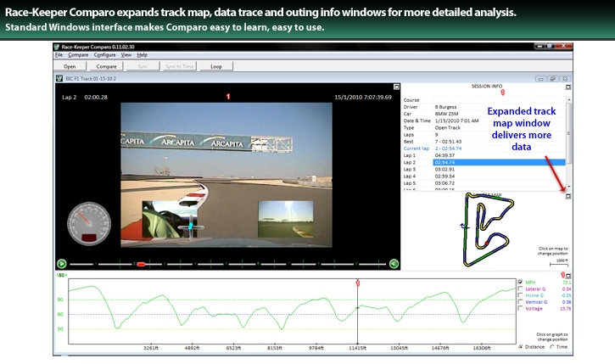Click the Open toolbar button
The width and height of the screenshot is (615, 364).
[70, 65]
